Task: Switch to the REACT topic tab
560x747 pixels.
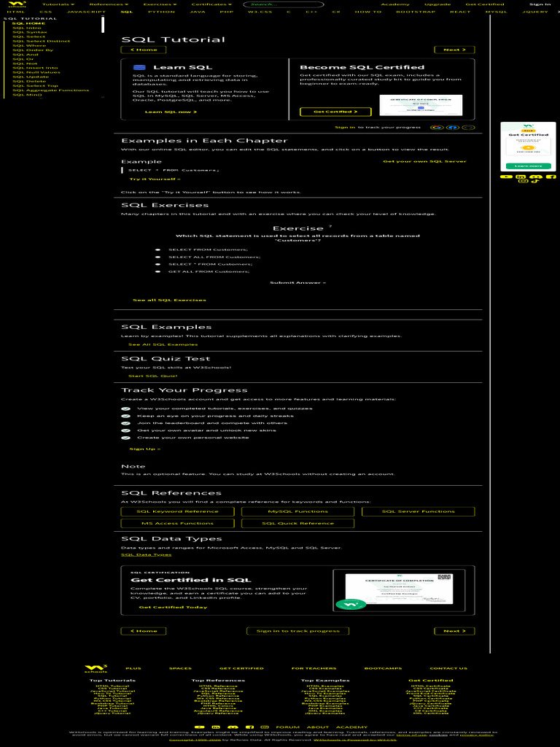Action: click(461, 12)
